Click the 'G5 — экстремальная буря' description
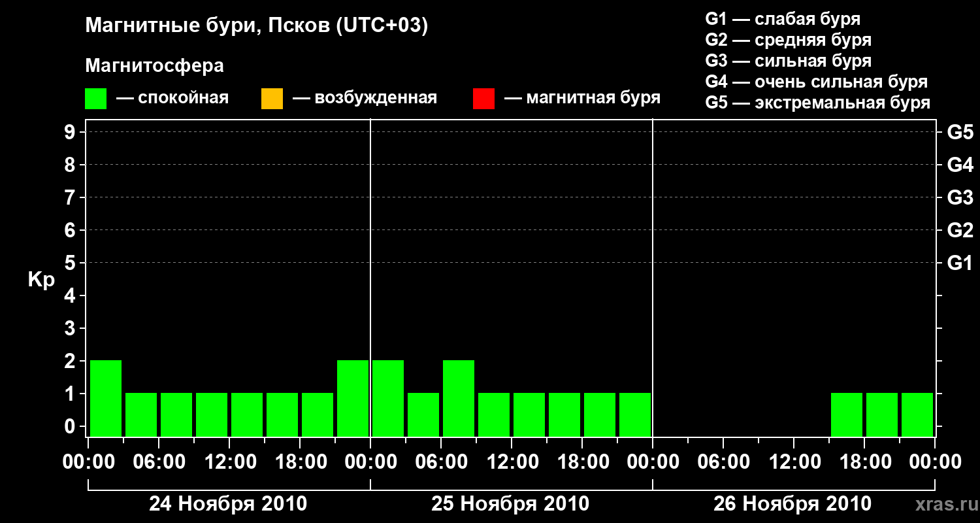Viewport: 980px width, 523px height. coord(818,103)
